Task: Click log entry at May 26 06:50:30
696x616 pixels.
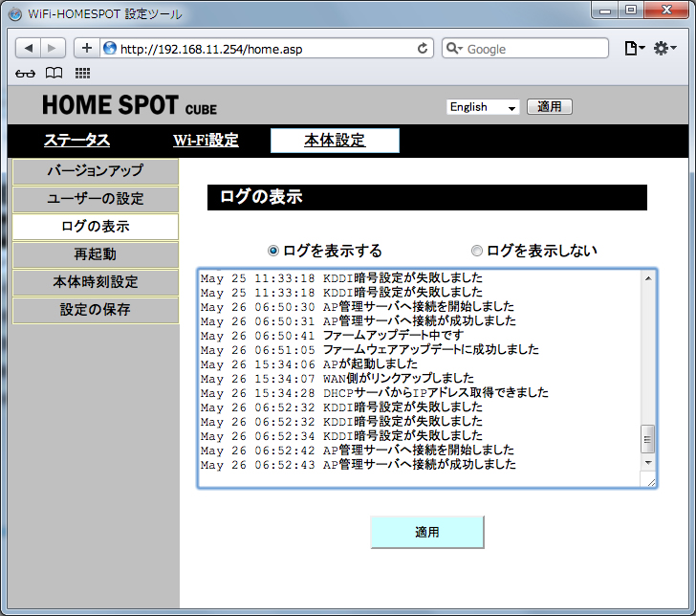Action: coord(358,307)
